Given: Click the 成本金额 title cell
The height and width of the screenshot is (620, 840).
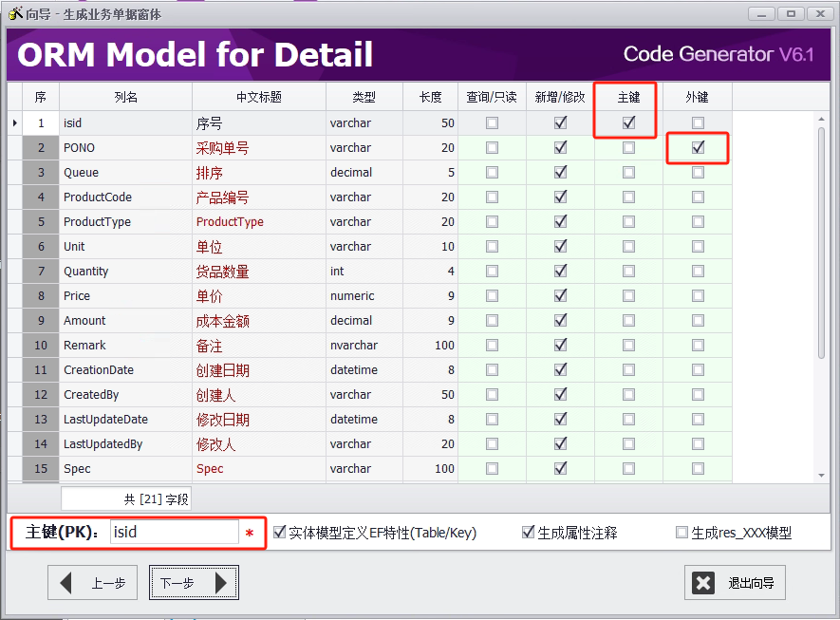Looking at the screenshot, I should click(259, 321).
